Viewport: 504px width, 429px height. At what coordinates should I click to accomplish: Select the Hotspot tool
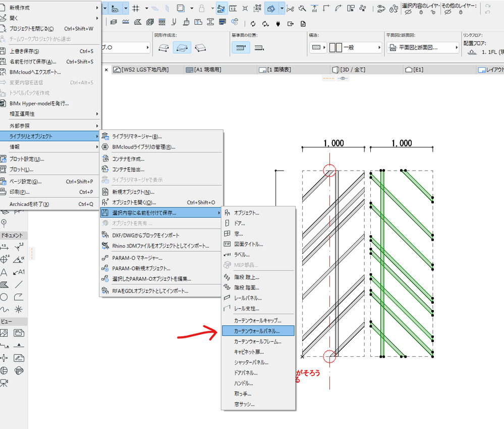tap(19, 310)
